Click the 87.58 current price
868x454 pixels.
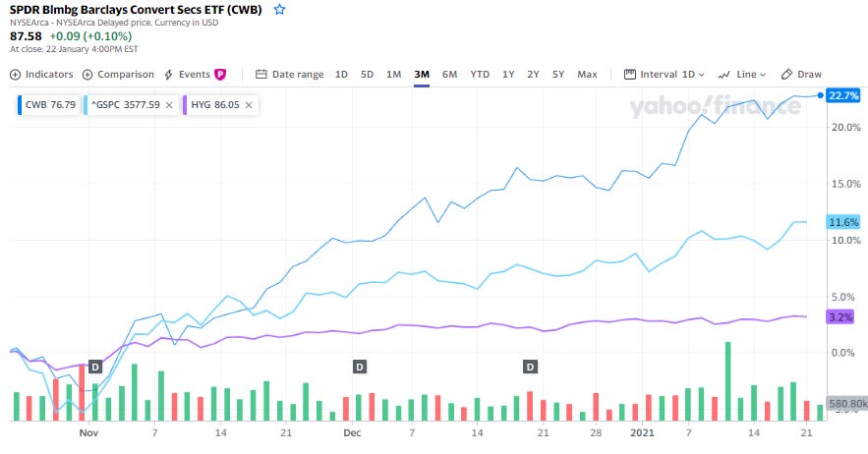(x=26, y=36)
